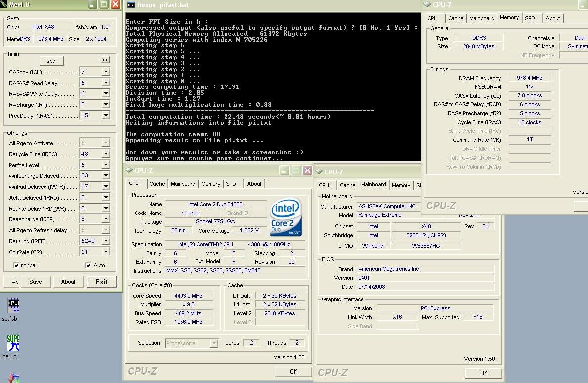Click OK in the CPU-Z Mainboard window
The image size is (588, 383).
[x=484, y=373]
